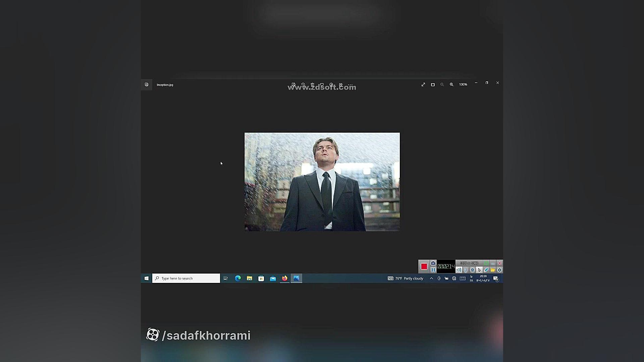Toggle webcam overlay in recorder

(472, 270)
